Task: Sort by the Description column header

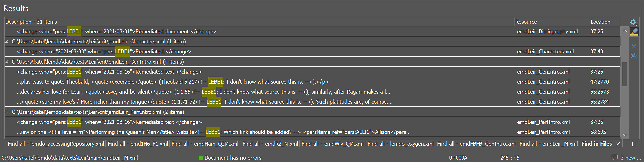Action: pyautogui.click(x=259, y=22)
